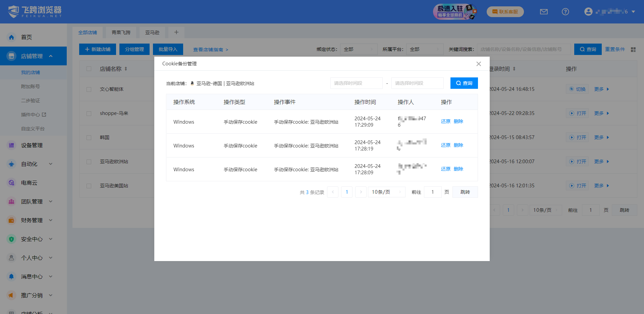This screenshot has height=314, width=644.
Task: Select the checkbox for shoppe-马来 store
Action: [89, 114]
